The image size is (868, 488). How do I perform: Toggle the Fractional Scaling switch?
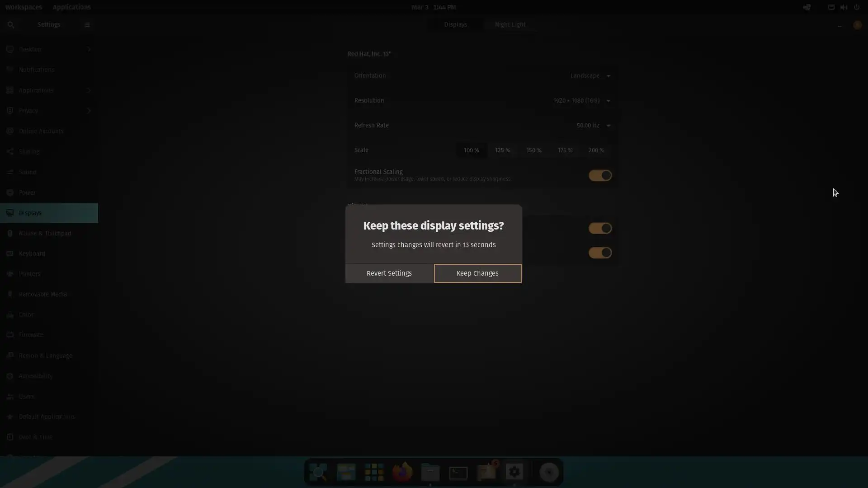point(600,175)
